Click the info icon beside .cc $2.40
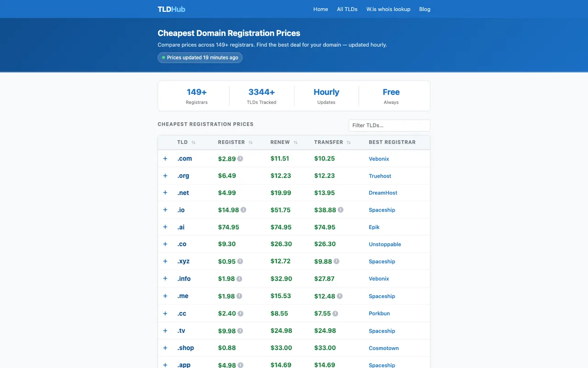Image resolution: width=588 pixels, height=368 pixels. pos(240,314)
